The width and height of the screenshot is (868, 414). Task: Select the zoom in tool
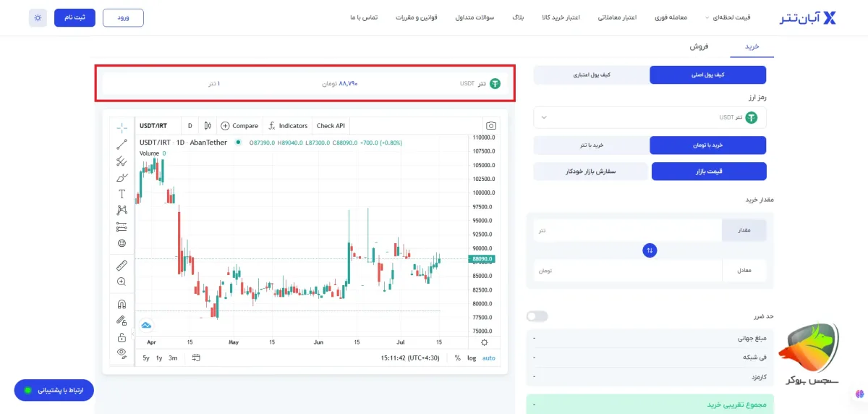click(x=122, y=282)
